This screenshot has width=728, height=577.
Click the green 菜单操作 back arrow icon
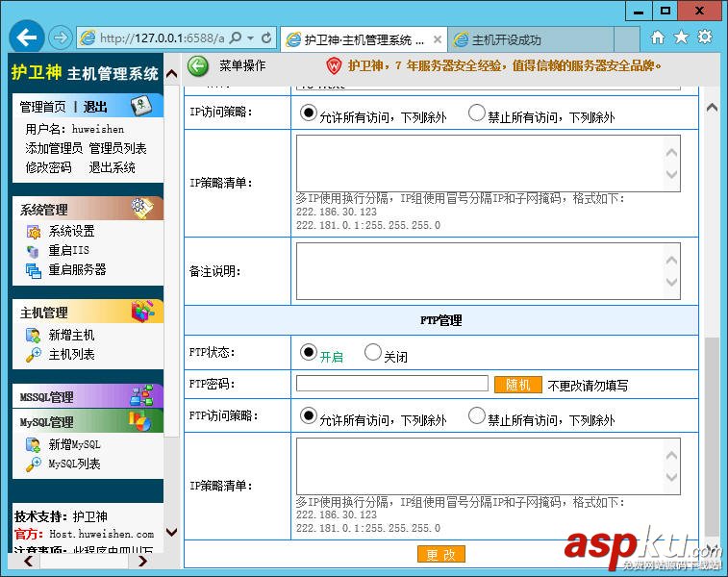198,66
